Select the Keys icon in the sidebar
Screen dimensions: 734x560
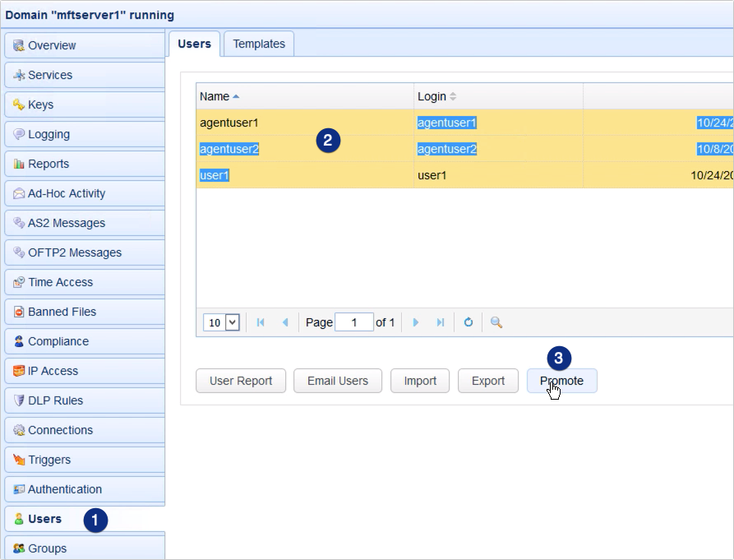point(18,104)
